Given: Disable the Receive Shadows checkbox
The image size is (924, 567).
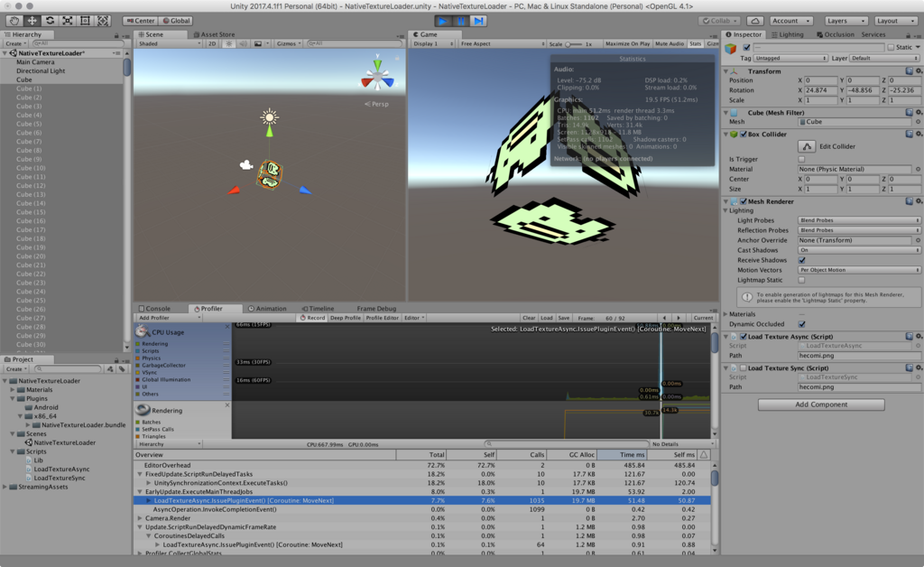Looking at the screenshot, I should [x=801, y=260].
